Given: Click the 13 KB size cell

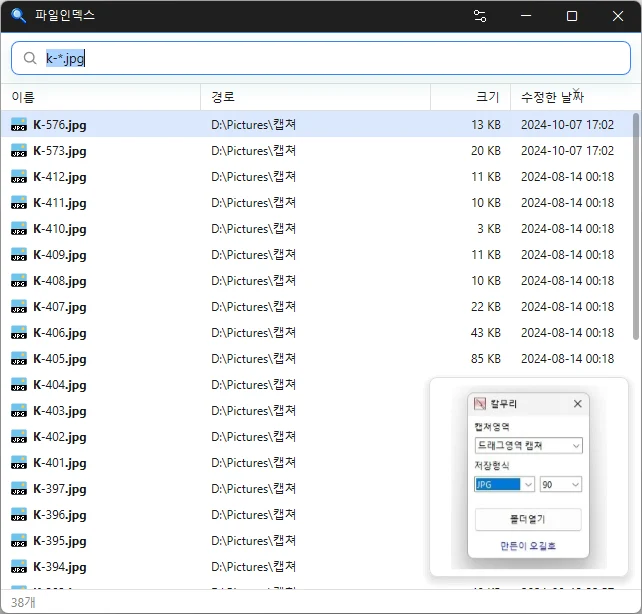Looking at the screenshot, I should (x=486, y=124).
